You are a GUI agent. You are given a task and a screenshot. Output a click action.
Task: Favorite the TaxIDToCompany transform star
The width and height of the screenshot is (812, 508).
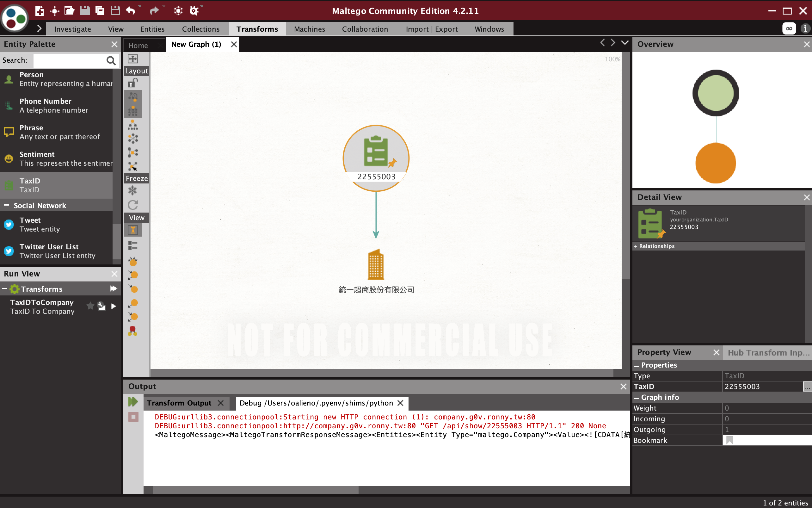click(90, 306)
